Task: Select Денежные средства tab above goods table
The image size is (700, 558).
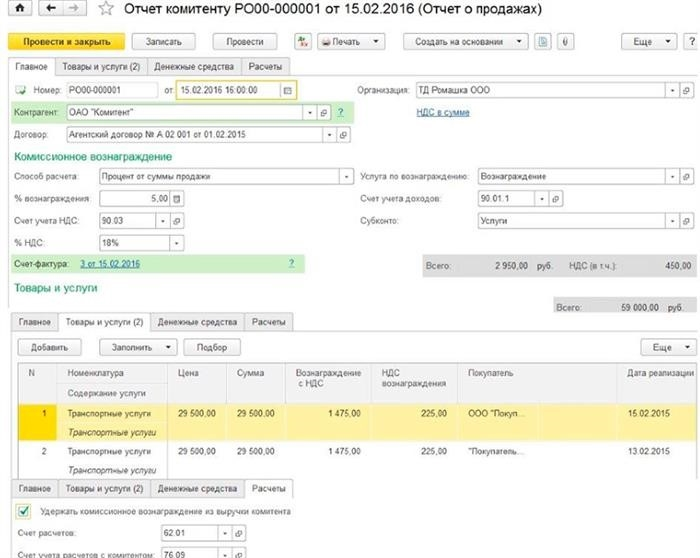Action: point(197,322)
